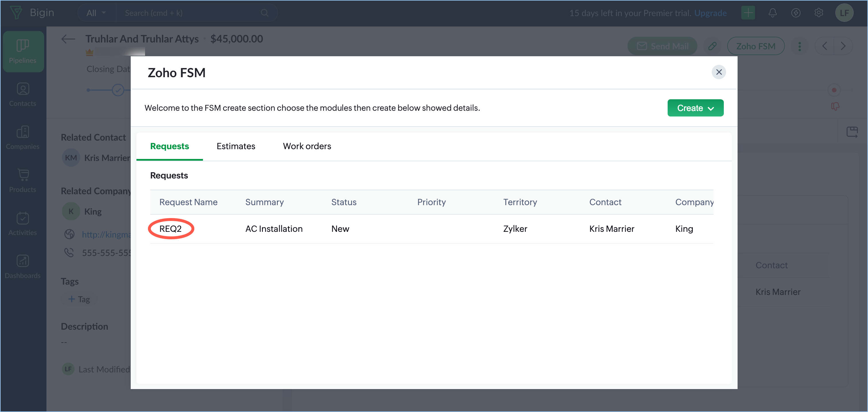Go to previous record arrow
The width and height of the screenshot is (868, 412).
(824, 46)
